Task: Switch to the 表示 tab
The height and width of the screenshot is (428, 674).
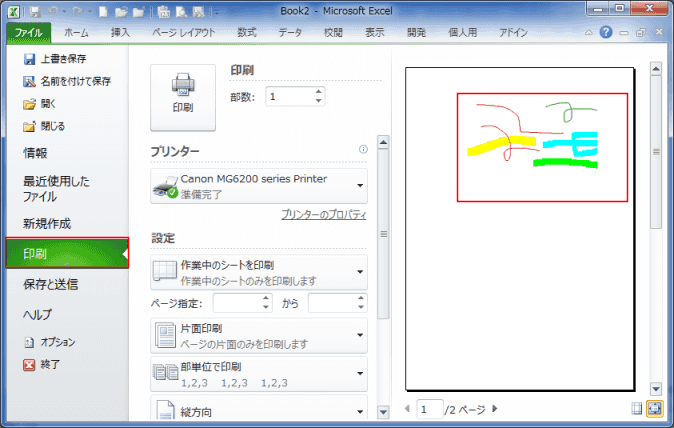Action: coord(375,33)
